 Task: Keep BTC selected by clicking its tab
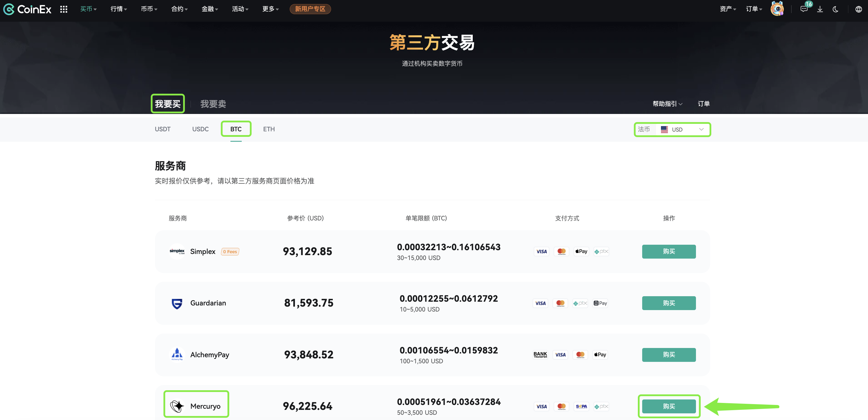click(x=236, y=129)
